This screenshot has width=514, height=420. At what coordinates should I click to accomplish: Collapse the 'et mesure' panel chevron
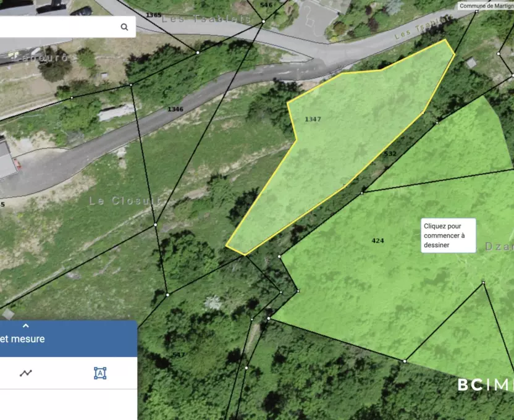26,326
